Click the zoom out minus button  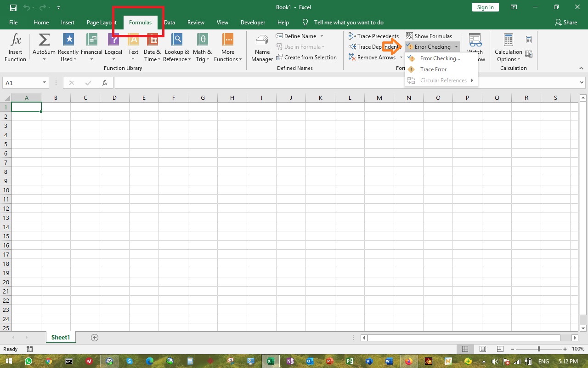[x=513, y=349]
